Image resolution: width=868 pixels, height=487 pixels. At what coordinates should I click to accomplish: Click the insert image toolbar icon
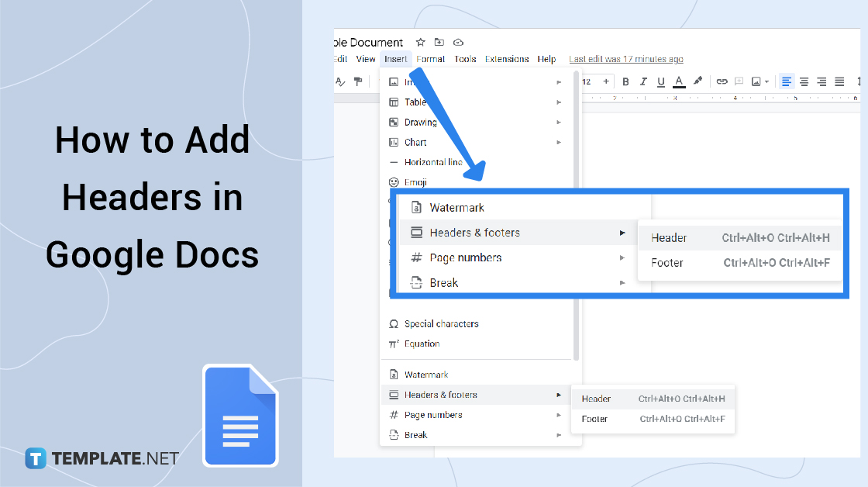tap(756, 82)
